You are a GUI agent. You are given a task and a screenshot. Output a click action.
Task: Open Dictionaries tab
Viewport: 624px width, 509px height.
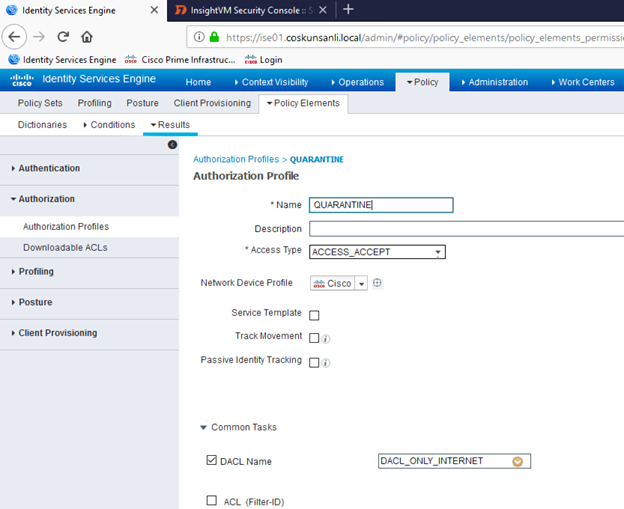[42, 125]
